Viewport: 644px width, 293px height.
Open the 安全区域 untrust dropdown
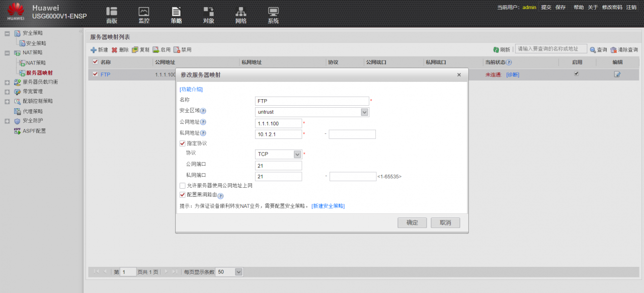365,112
